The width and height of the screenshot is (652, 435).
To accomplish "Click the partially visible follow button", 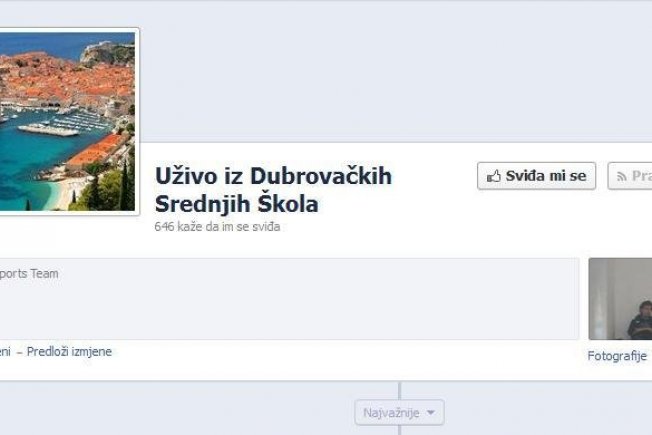I will (x=630, y=176).
